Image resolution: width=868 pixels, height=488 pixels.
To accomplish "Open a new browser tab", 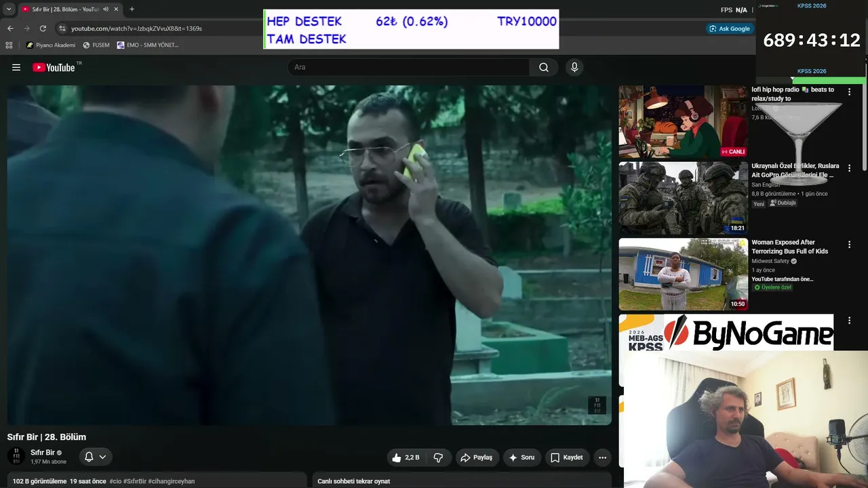I will [x=132, y=9].
